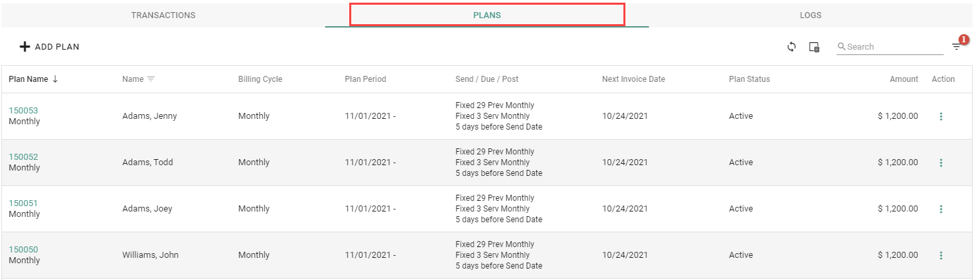Toggle Plan Name sort arrow
The height and width of the screenshot is (280, 980).
click(x=55, y=79)
